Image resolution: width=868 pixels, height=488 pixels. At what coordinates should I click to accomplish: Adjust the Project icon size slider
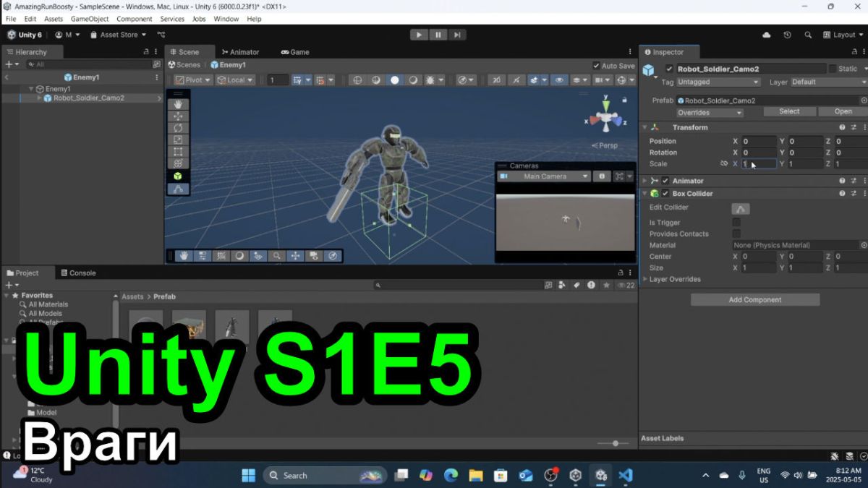[x=612, y=443]
